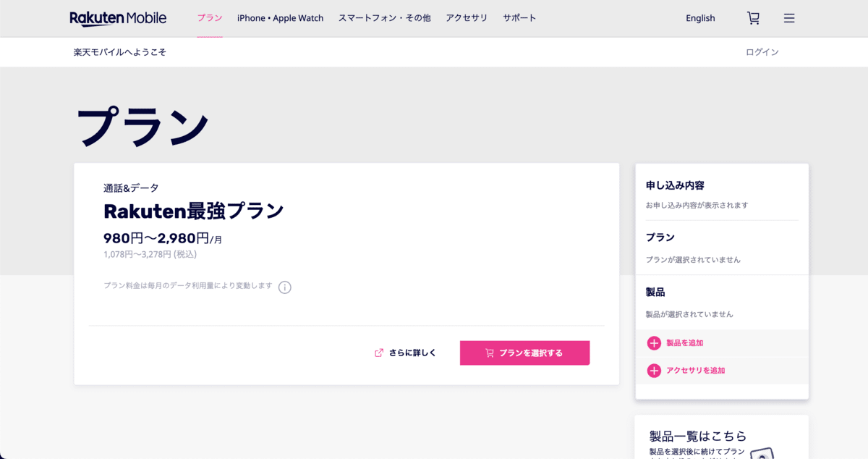The image size is (868, 459).
Task: Open アクセサリ navigation item
Action: click(x=467, y=18)
